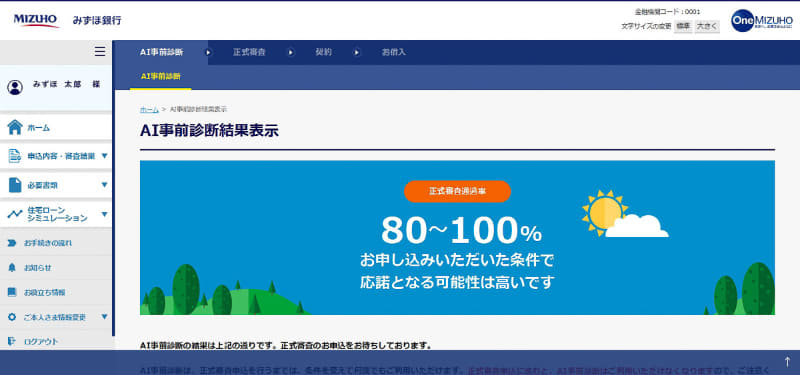Click the お手続きの流れ arrow icon
Viewport: 800px width, 375px height.
(x=12, y=243)
